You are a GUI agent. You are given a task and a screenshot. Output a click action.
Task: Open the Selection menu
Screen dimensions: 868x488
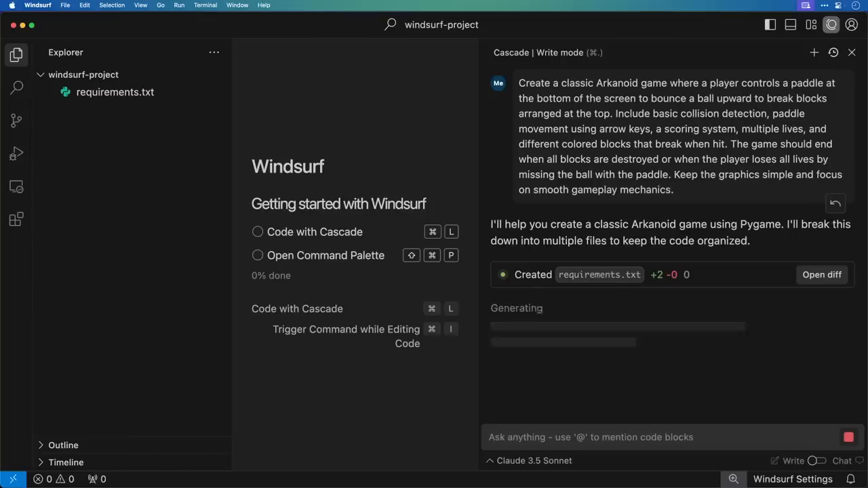pyautogui.click(x=112, y=5)
